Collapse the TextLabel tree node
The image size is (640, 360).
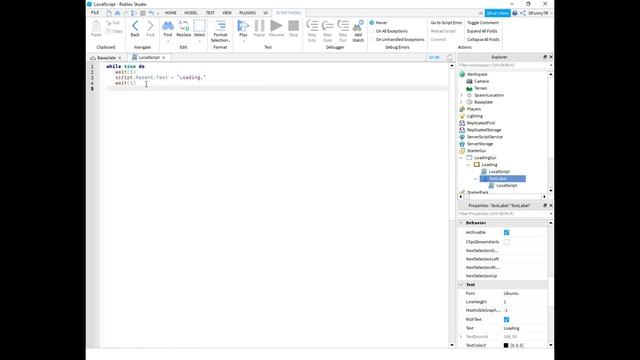(x=476, y=179)
